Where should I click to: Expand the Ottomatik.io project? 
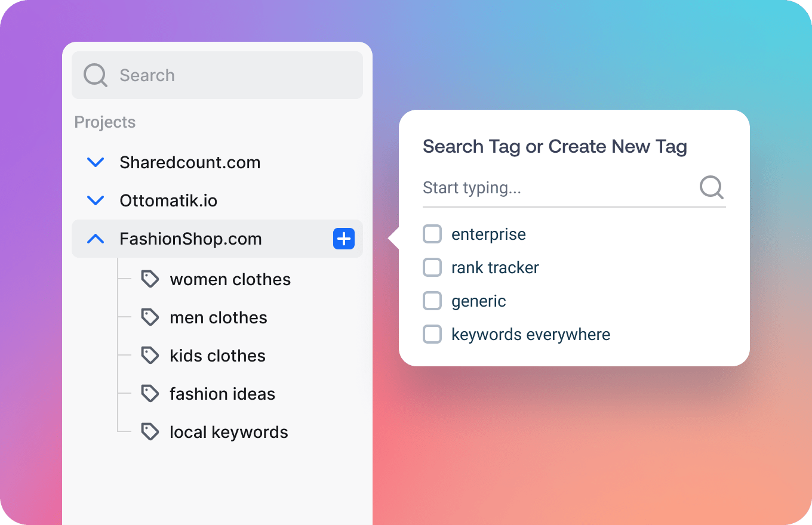[95, 200]
